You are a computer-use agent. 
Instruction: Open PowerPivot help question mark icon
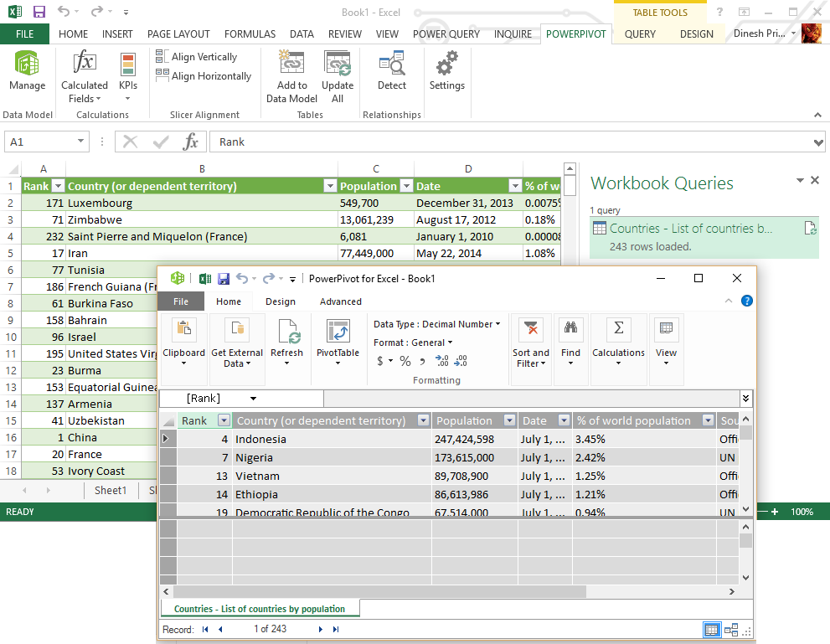[747, 301]
